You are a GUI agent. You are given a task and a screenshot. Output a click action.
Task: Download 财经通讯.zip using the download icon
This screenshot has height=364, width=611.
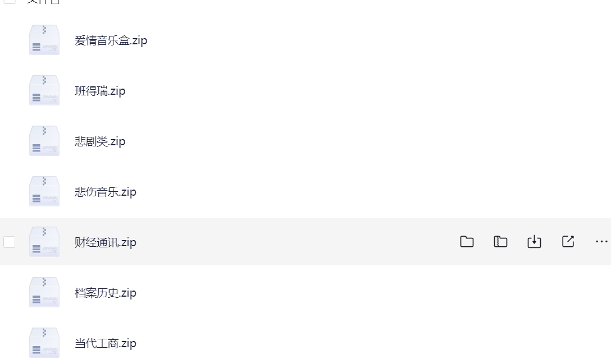click(534, 241)
